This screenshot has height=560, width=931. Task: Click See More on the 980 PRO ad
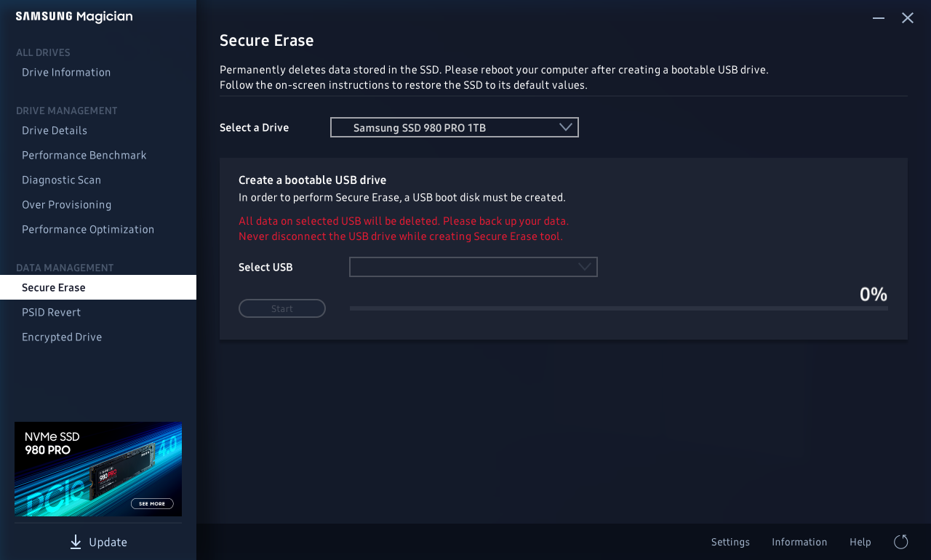[x=152, y=503]
